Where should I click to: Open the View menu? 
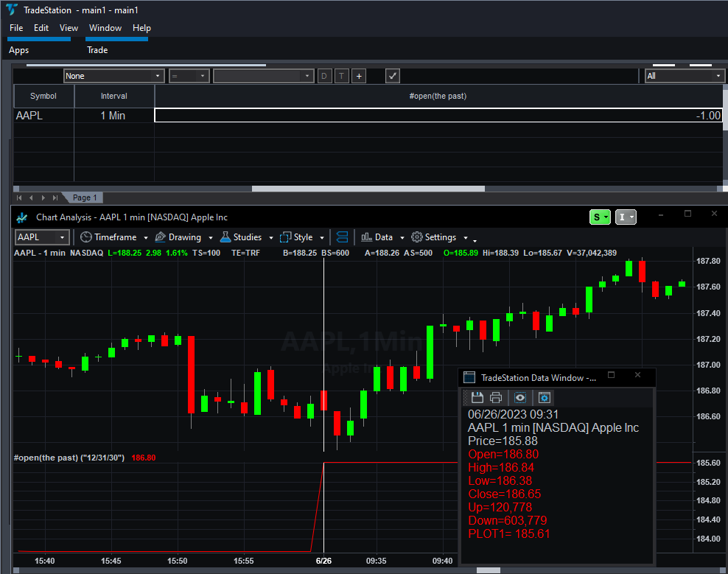[69, 28]
